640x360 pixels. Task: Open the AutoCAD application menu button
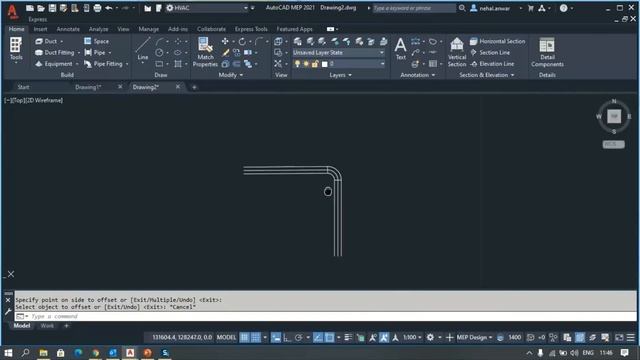[13, 11]
